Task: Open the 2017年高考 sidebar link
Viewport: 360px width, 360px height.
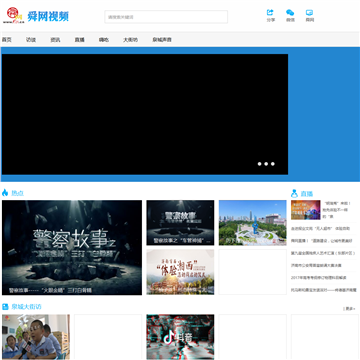Action: pyautogui.click(x=319, y=277)
